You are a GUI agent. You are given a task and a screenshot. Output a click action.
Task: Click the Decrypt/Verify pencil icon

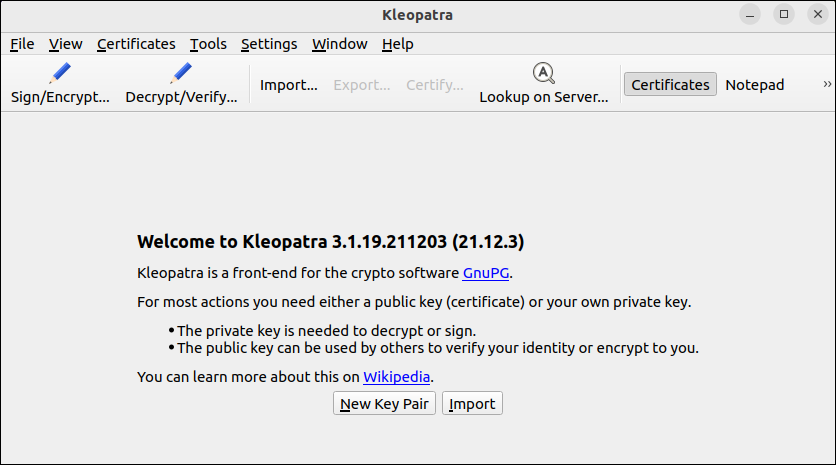[181, 73]
